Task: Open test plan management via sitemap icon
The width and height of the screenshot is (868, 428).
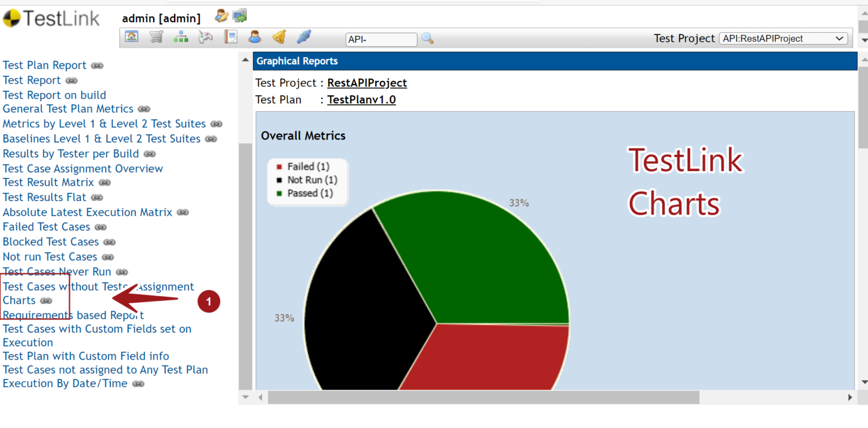Action: 181,37
